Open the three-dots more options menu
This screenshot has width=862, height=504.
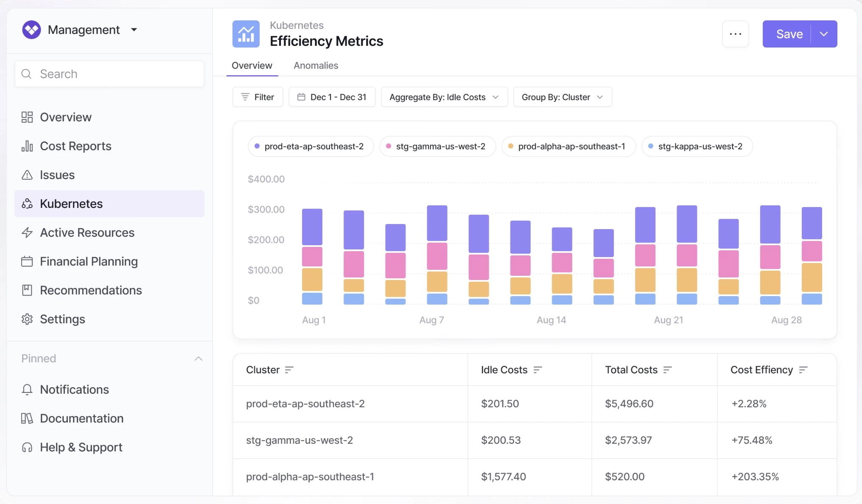[x=735, y=34]
